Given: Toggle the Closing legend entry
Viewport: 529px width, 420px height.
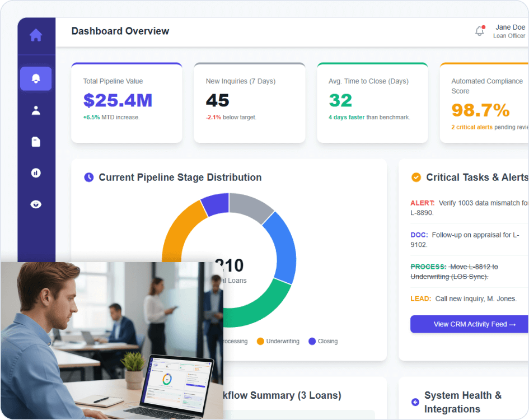Looking at the screenshot, I should 323,341.
